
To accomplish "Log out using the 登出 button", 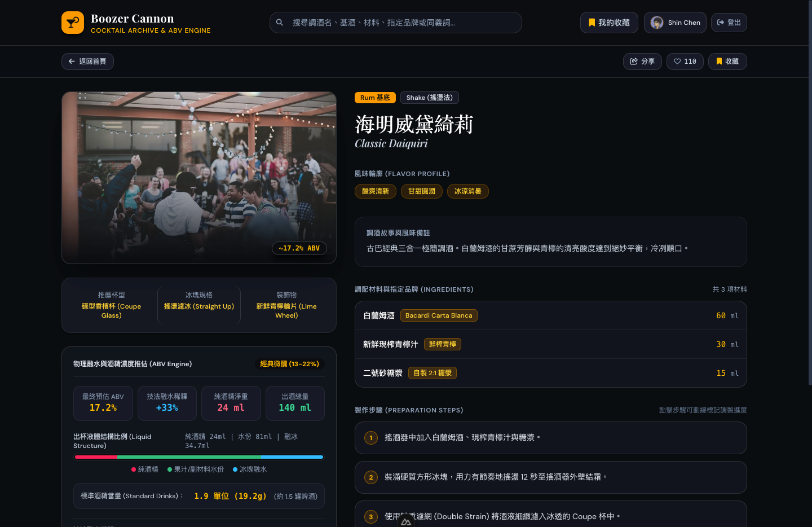I will (729, 23).
